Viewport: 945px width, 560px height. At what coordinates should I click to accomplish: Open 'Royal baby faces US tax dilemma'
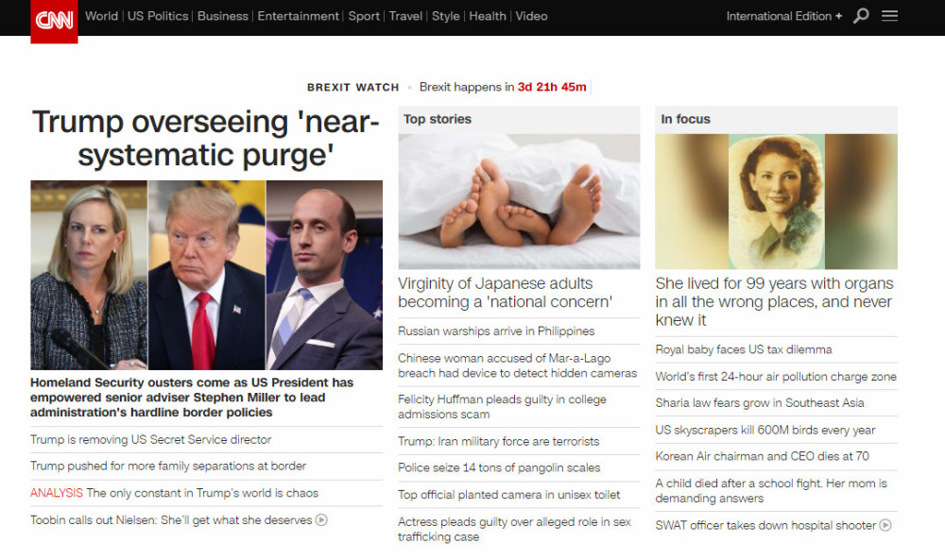[744, 349]
